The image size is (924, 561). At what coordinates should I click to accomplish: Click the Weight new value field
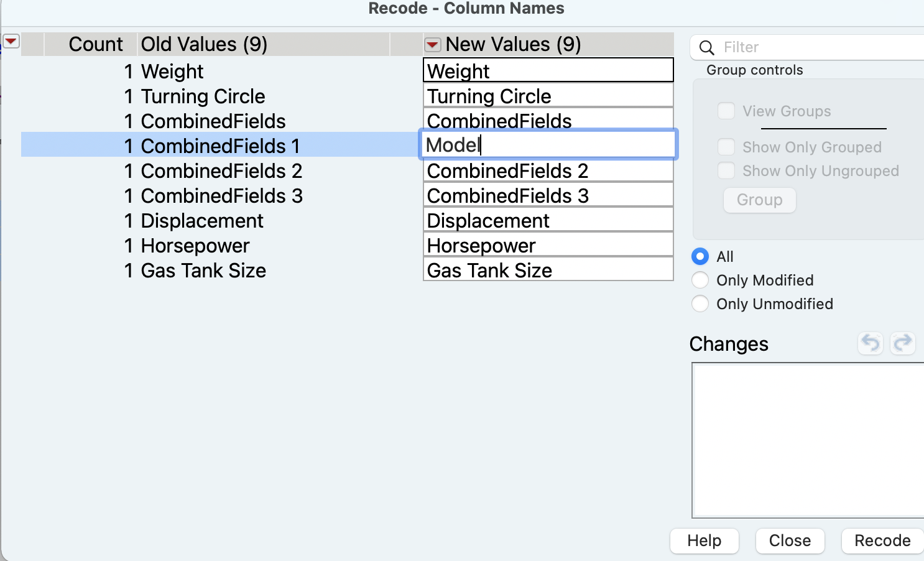click(x=547, y=70)
